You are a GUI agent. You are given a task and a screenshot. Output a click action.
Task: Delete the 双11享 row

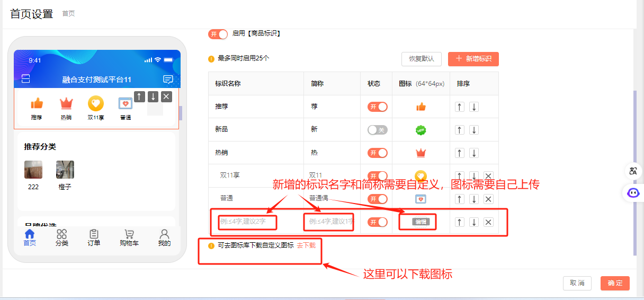point(488,176)
